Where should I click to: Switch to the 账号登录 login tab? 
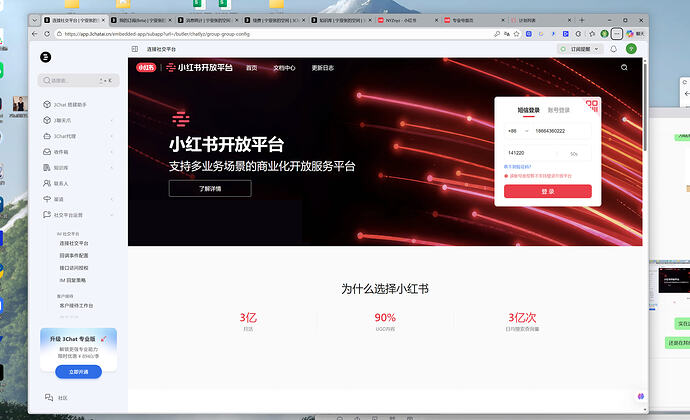(558, 110)
